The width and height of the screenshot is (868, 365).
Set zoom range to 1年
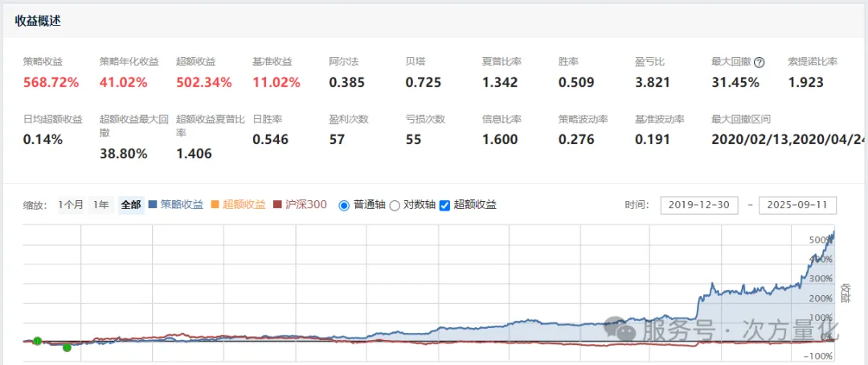click(x=100, y=205)
